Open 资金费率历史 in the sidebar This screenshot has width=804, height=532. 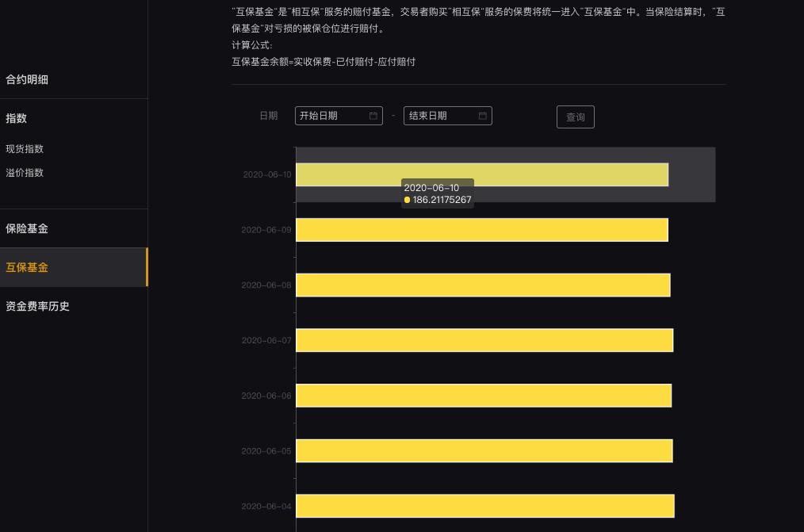[x=37, y=306]
